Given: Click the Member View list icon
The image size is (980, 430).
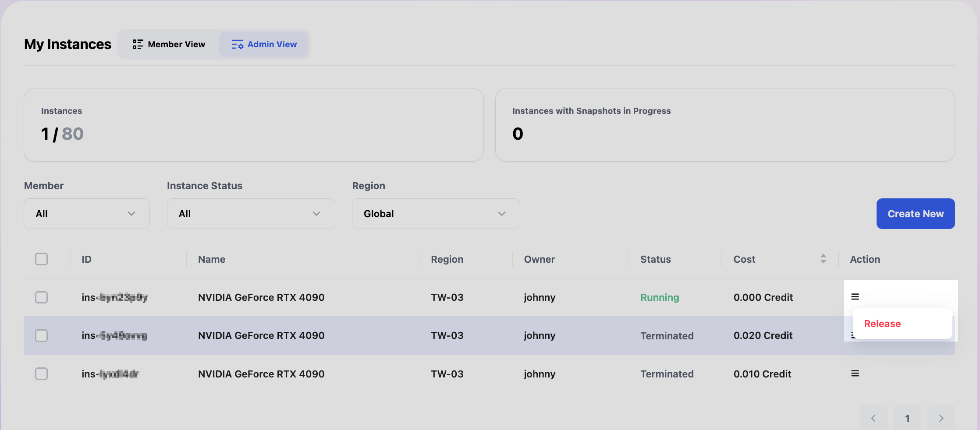Looking at the screenshot, I should pos(138,44).
